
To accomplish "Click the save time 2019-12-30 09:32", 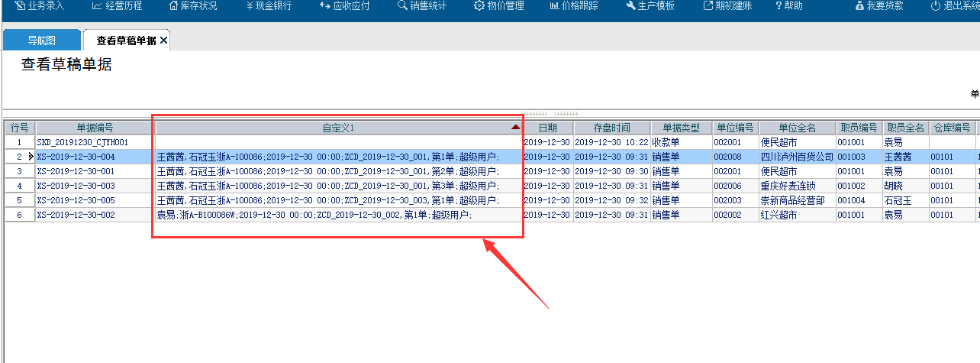I will (612, 200).
